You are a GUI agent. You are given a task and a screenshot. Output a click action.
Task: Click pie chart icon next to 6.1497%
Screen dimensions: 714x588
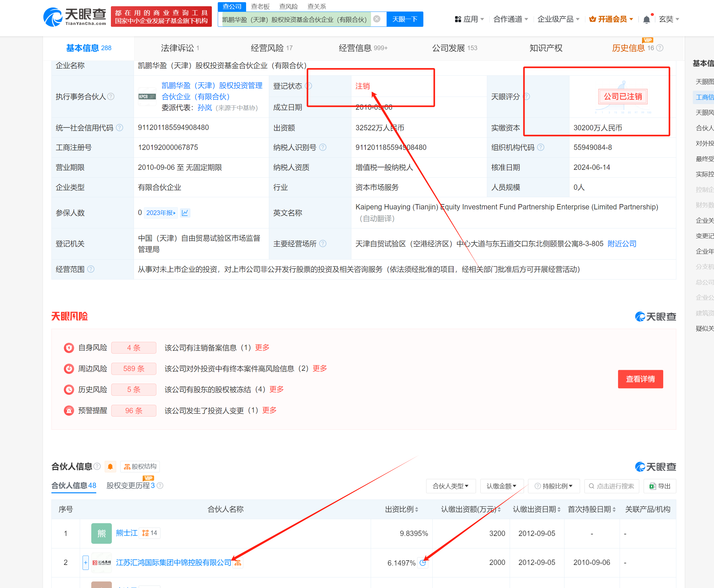click(422, 562)
